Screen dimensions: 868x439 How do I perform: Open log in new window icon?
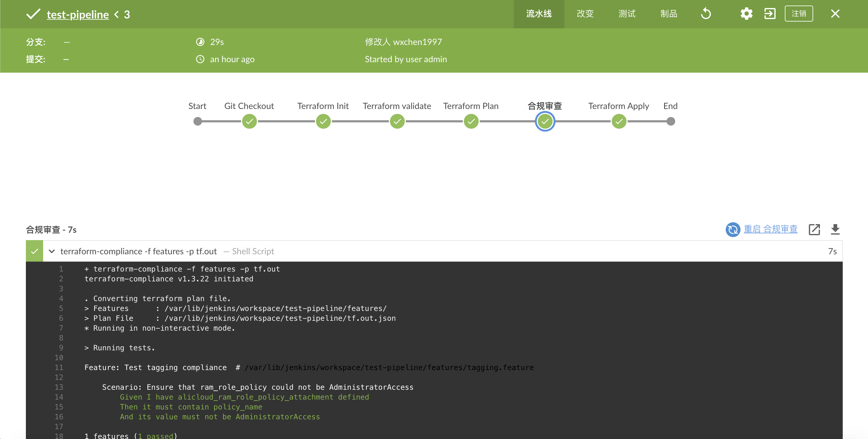814,229
